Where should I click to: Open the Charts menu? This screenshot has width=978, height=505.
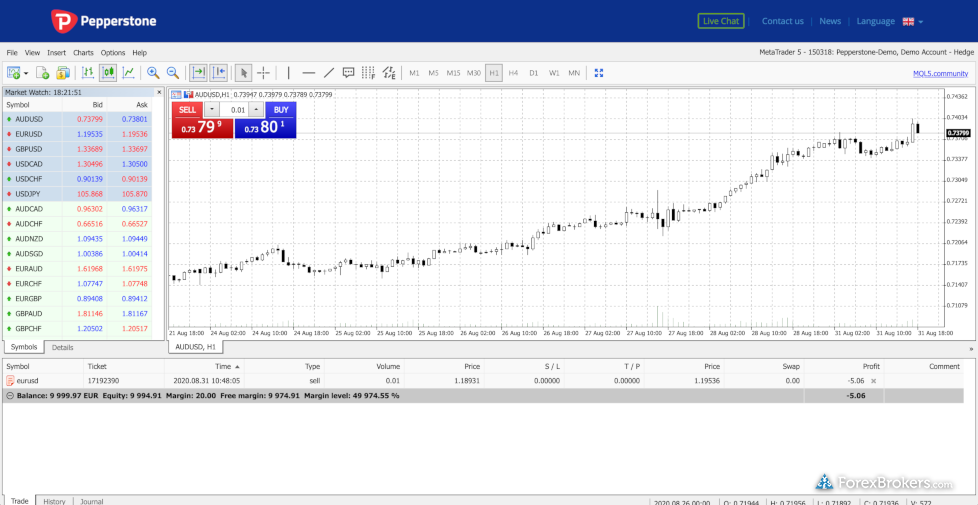point(83,52)
